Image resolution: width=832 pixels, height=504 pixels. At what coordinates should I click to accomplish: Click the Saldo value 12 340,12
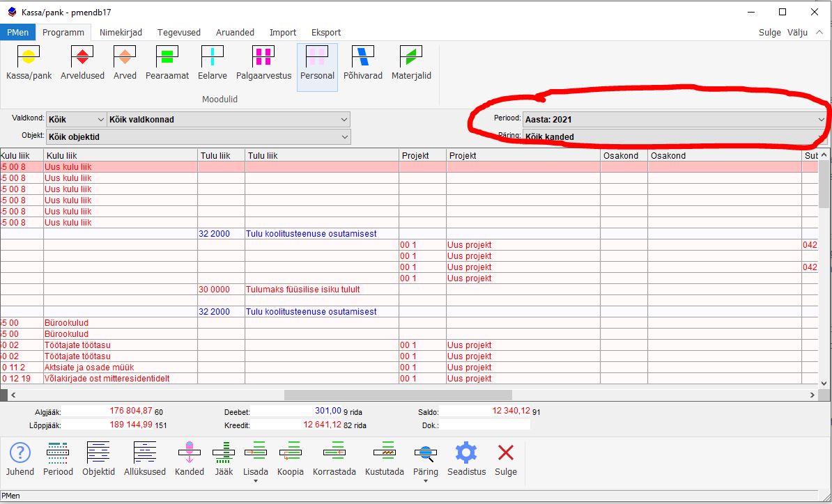point(511,411)
